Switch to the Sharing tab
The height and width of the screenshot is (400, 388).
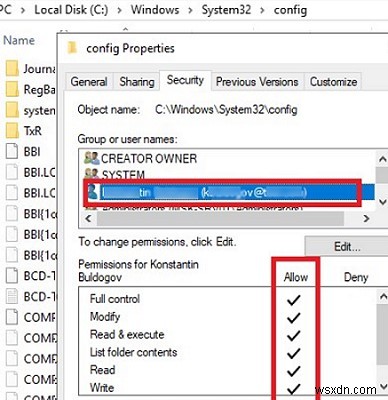(137, 82)
